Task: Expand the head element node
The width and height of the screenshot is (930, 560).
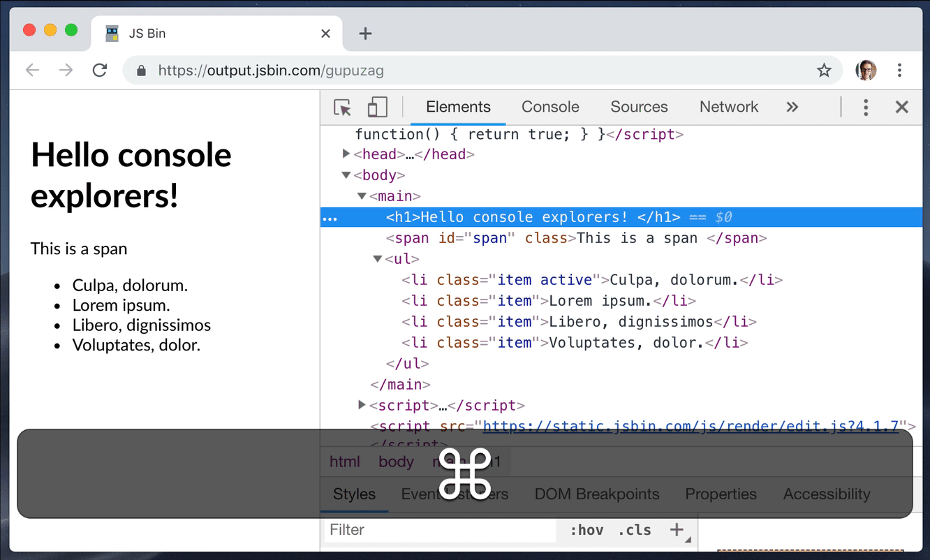Action: (x=347, y=154)
